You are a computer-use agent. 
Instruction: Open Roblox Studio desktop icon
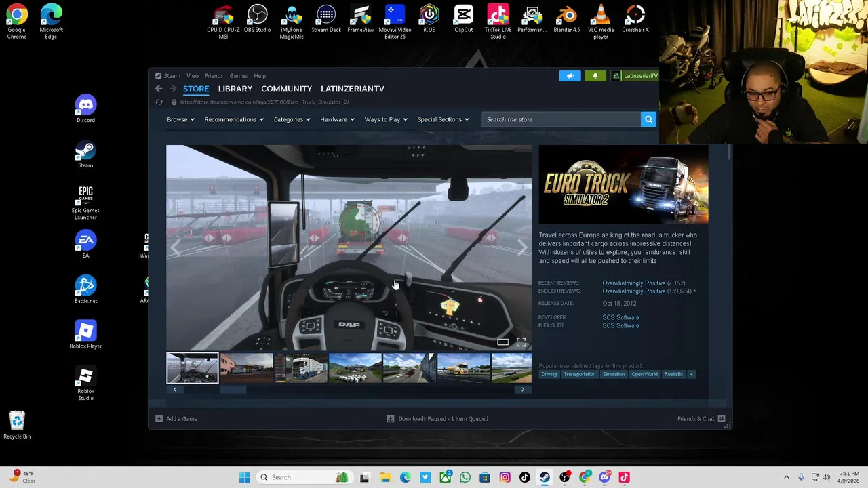[x=85, y=384]
